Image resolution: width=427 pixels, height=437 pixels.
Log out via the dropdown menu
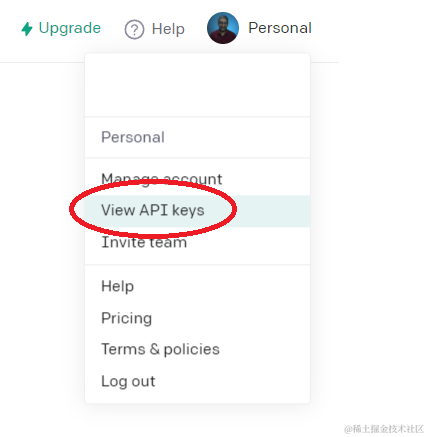(197, 381)
